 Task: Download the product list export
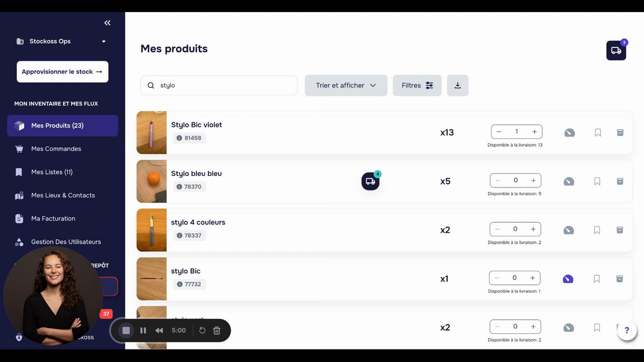(x=458, y=85)
